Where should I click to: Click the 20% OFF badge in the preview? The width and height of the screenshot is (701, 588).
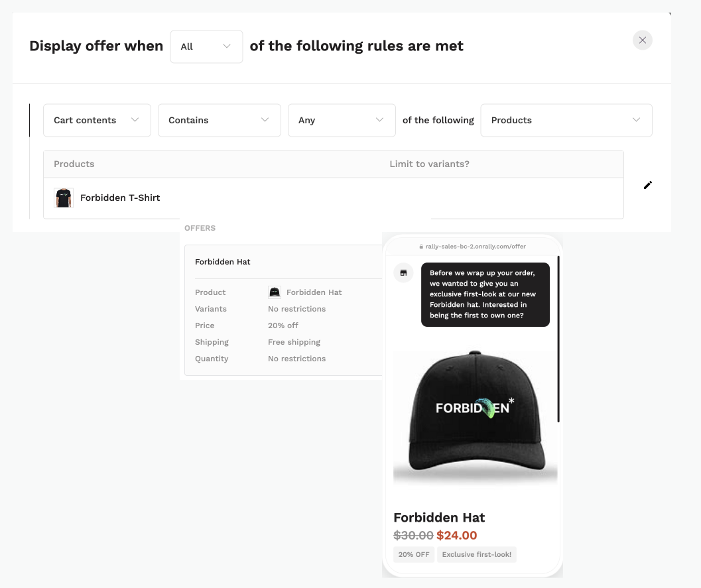tap(414, 554)
